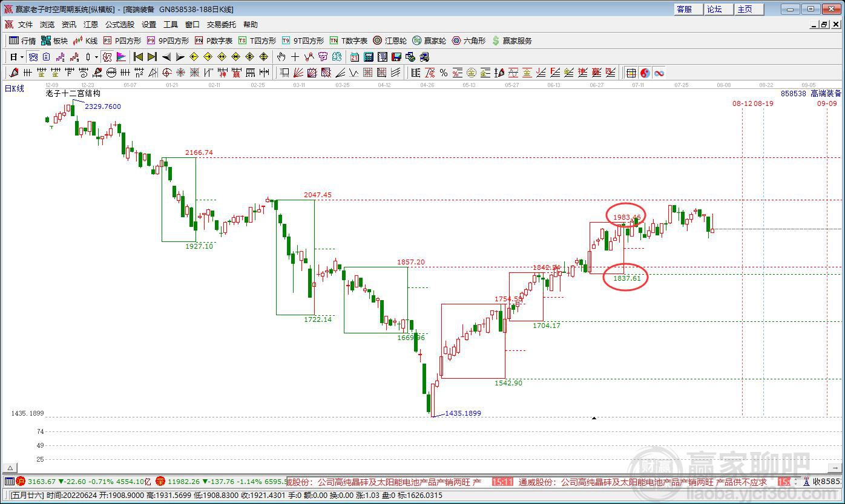
Task: Toggle the pressed blue icon after period selector
Action: [33, 57]
